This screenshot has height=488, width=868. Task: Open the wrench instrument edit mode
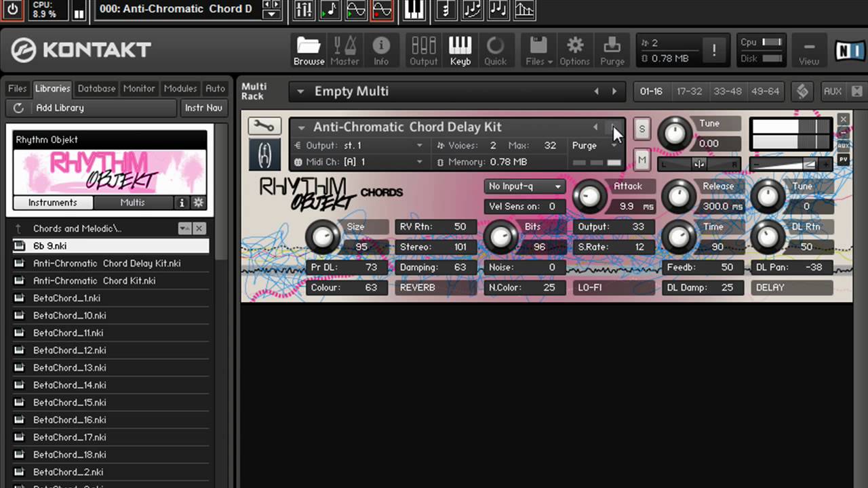tap(264, 126)
